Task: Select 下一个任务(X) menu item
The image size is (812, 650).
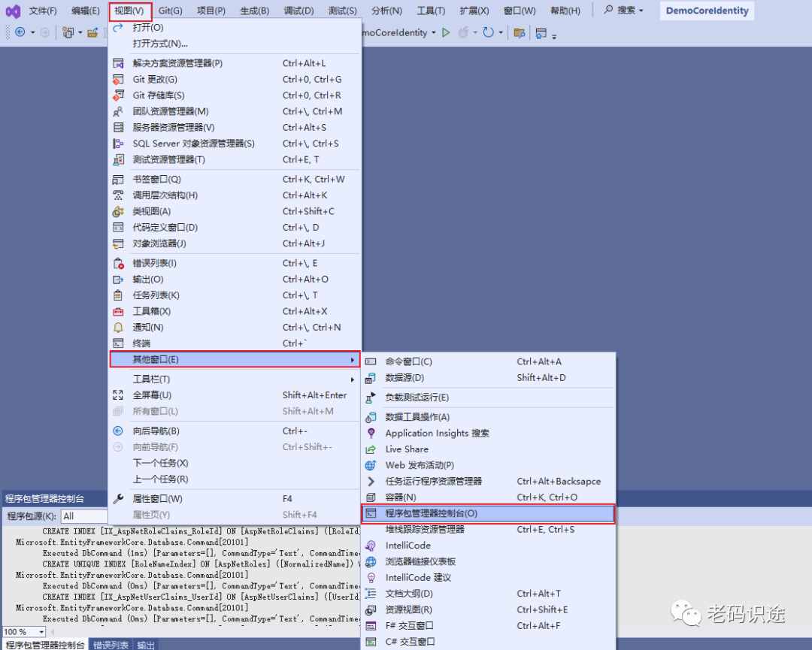Action: [235, 463]
